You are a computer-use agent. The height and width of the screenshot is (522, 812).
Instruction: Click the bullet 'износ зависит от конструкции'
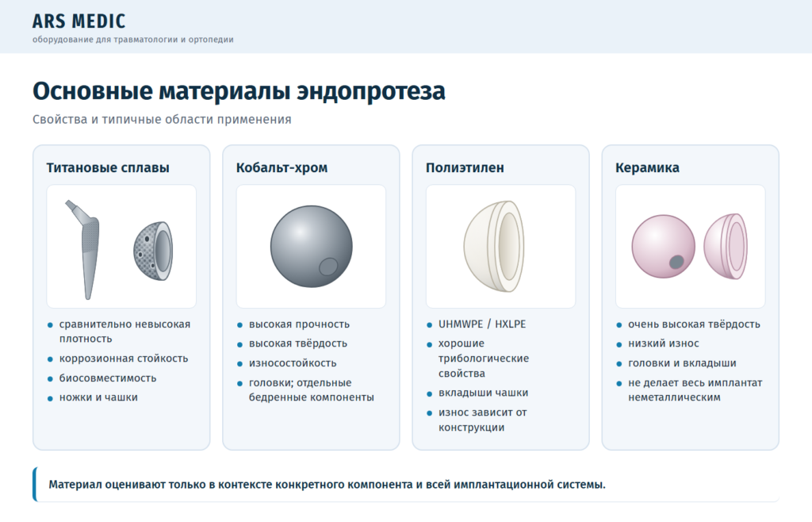coord(483,420)
